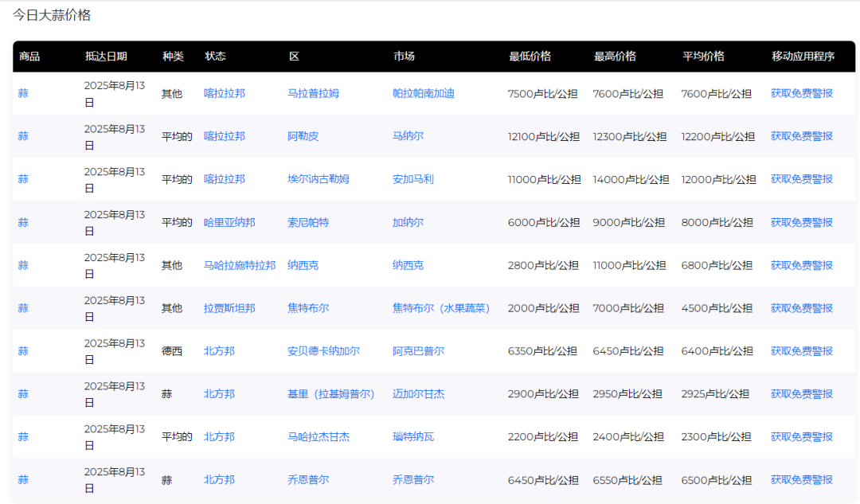Click 获取免费警报 in the 乔恩普尔 row
The width and height of the screenshot is (860, 504).
pyautogui.click(x=800, y=479)
